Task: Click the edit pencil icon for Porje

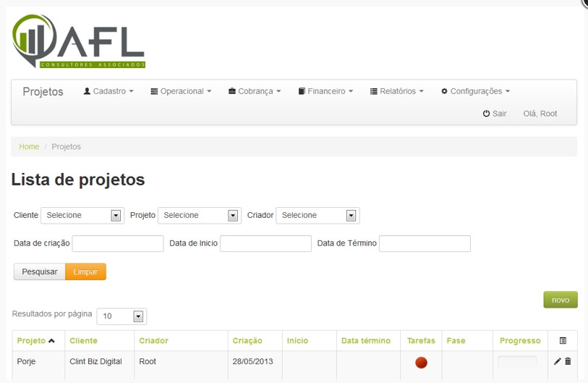Action: [557, 361]
